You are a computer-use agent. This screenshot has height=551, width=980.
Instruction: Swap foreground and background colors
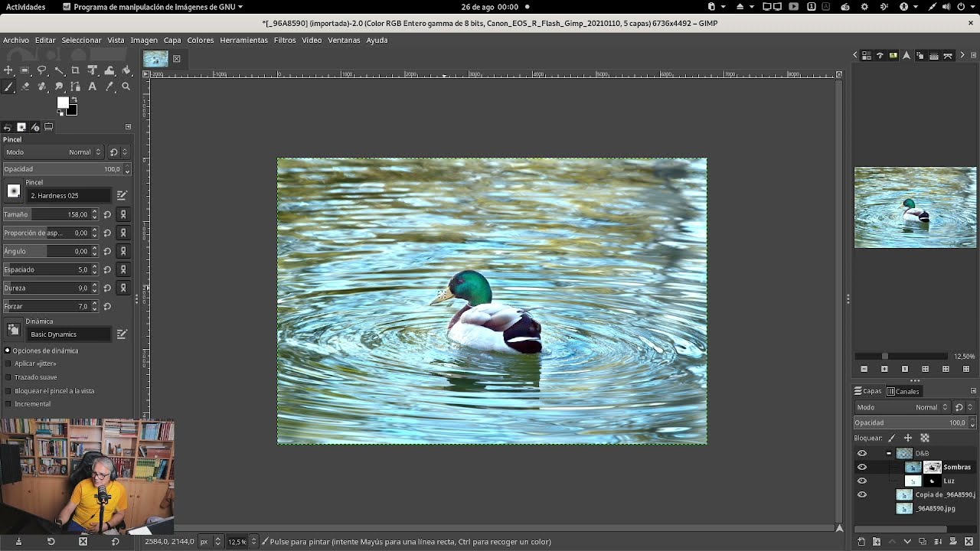point(74,99)
